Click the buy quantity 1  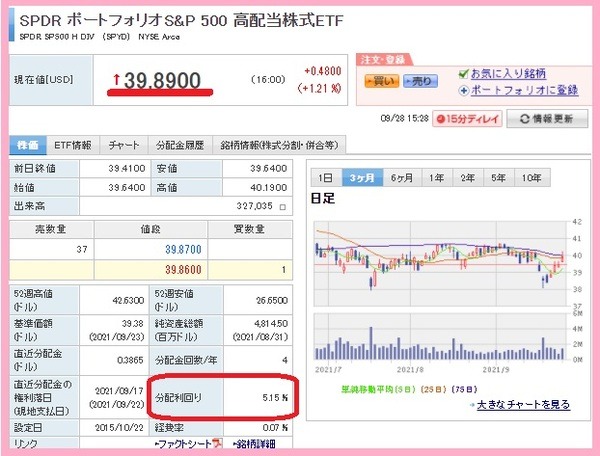coord(284,270)
